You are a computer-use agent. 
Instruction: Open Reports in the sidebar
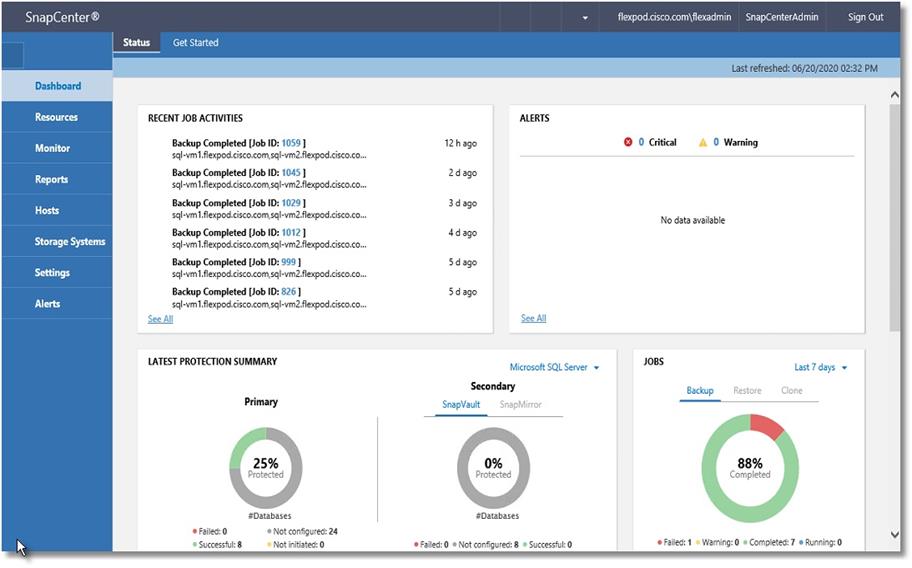tap(58, 179)
